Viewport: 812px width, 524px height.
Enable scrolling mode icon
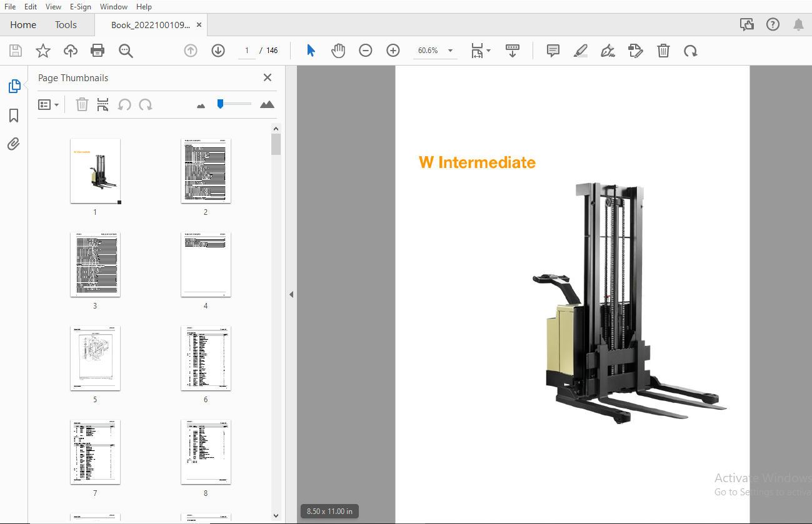click(513, 51)
